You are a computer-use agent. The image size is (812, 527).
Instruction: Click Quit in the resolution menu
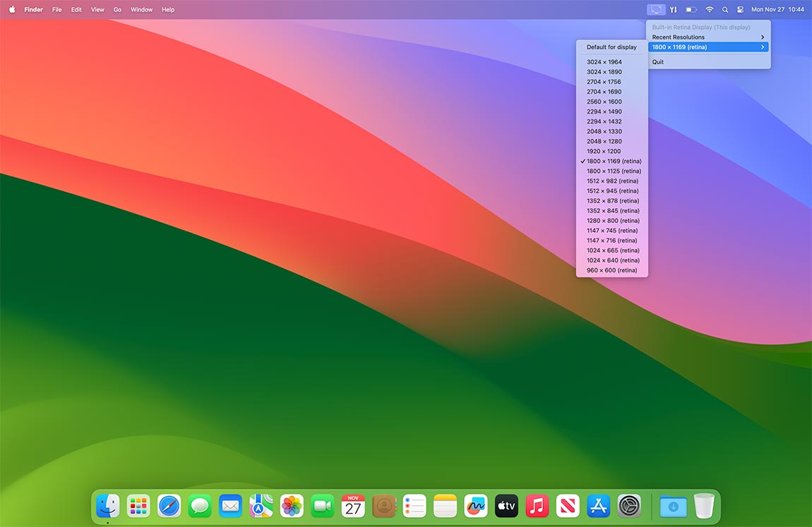[x=658, y=62]
